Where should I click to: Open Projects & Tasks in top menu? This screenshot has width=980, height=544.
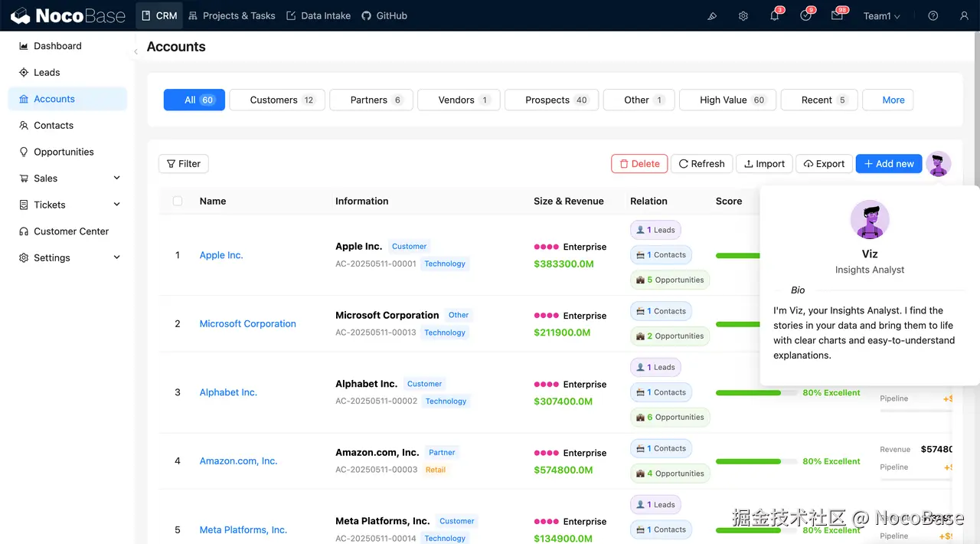231,15
